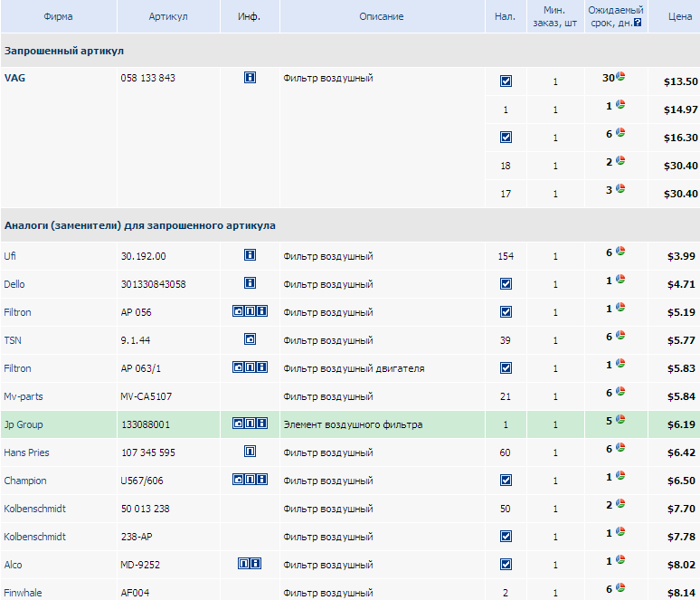Open the info icon in the Alco row
The height and width of the screenshot is (600, 700).
256,564
